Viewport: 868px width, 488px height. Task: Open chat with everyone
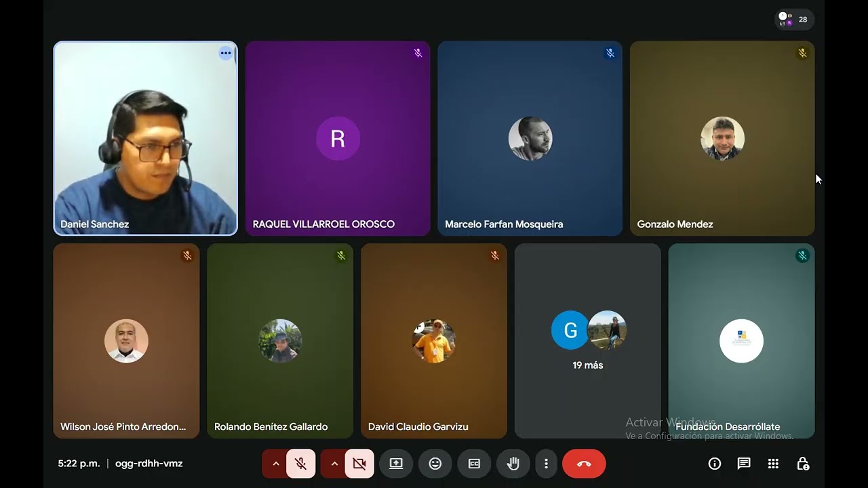tap(744, 464)
